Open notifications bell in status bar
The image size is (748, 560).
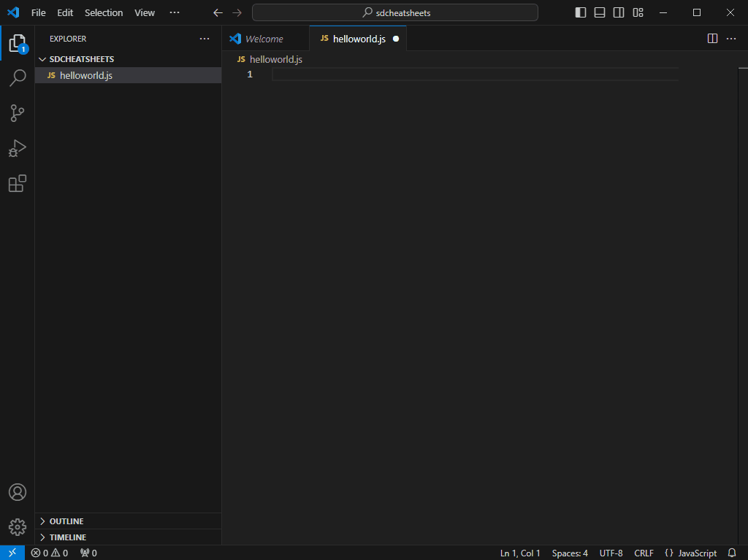tap(732, 553)
